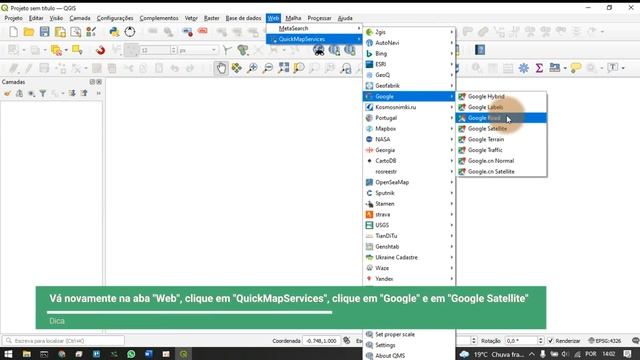Expand the Bing provider submenu
640x360 pixels.
click(409, 53)
